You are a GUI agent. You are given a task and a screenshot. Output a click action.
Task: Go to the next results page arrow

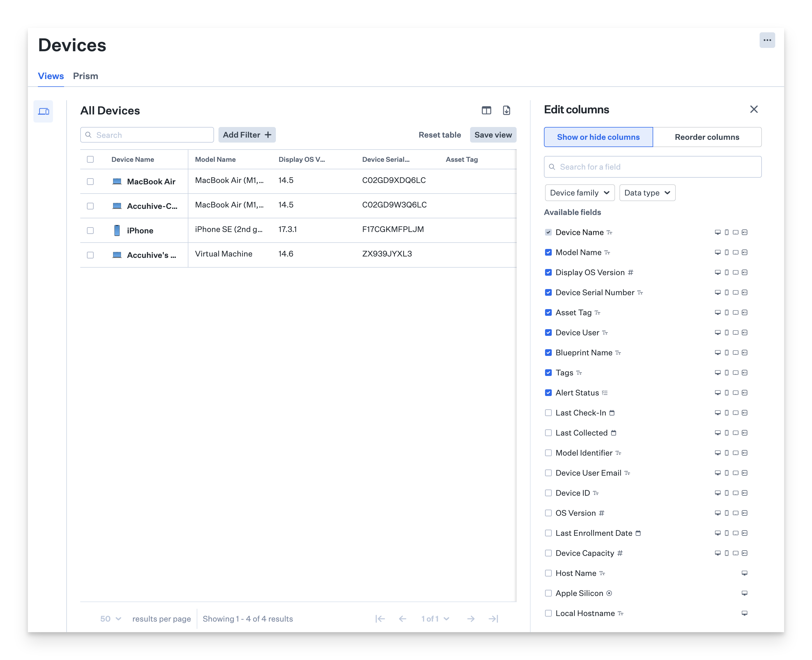[x=470, y=619]
